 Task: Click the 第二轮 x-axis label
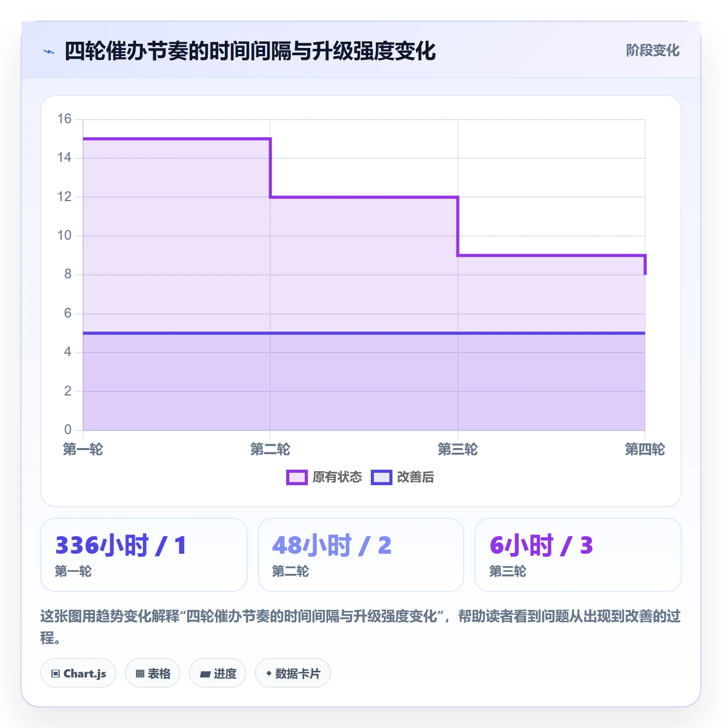(x=270, y=450)
